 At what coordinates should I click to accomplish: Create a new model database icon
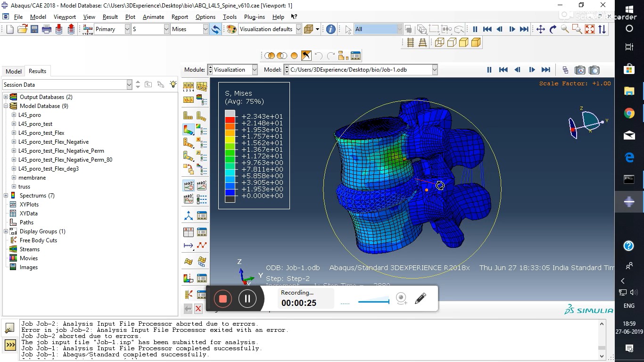pyautogui.click(x=10, y=29)
